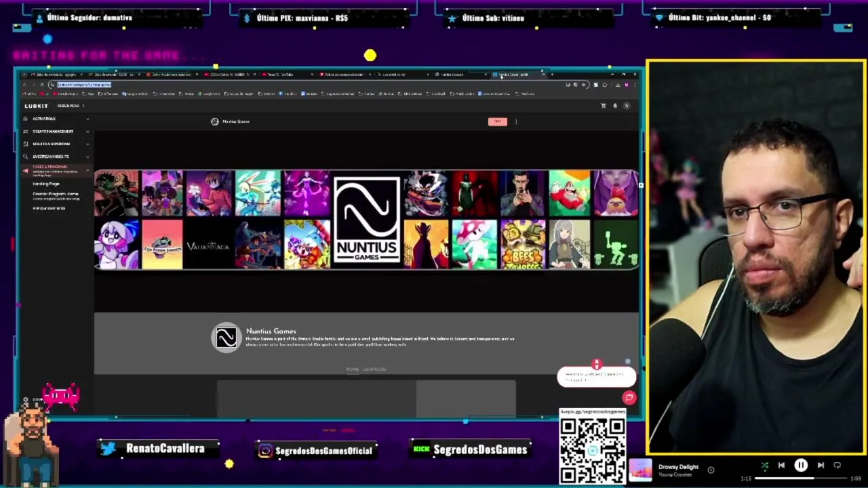Switch to the Campaigns tab

pyautogui.click(x=374, y=369)
